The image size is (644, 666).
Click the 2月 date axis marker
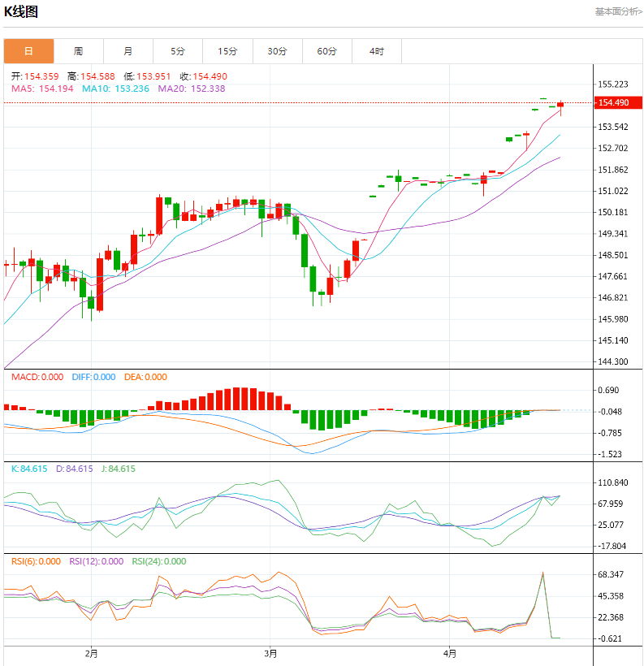tap(91, 653)
